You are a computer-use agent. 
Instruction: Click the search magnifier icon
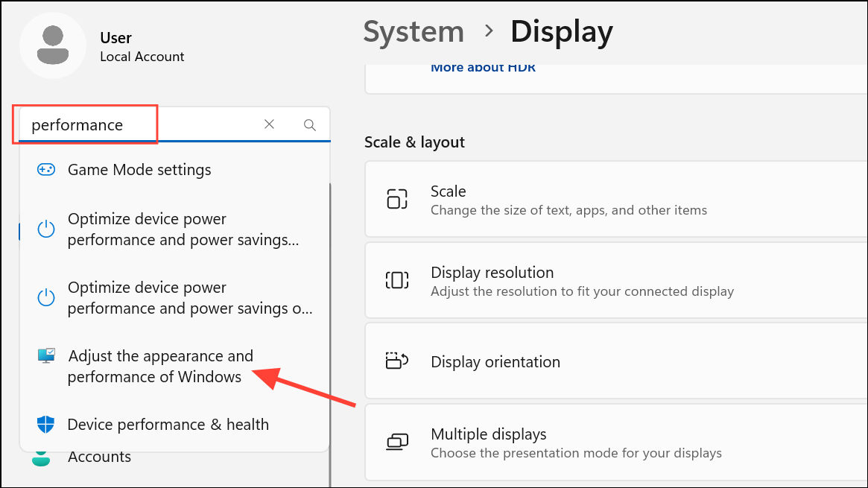click(309, 124)
